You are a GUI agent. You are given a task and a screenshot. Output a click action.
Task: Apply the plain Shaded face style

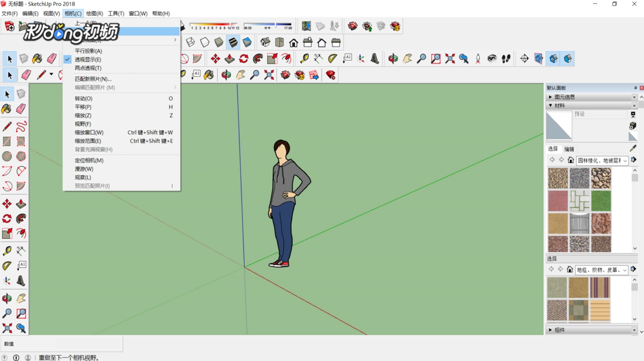point(219,42)
